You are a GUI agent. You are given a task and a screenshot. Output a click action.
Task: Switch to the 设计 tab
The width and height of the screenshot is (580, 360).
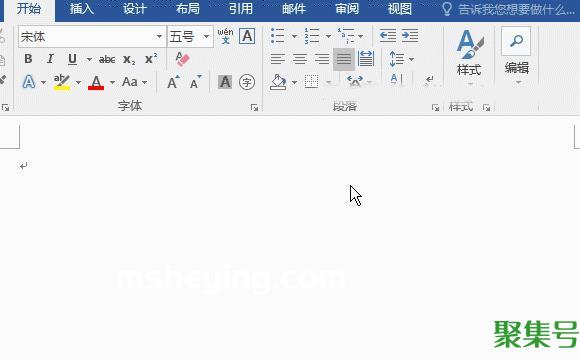135,9
